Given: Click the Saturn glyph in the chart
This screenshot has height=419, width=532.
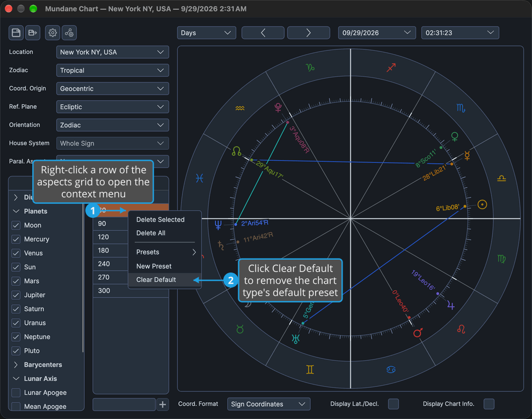Looking at the screenshot, I should point(221,245).
